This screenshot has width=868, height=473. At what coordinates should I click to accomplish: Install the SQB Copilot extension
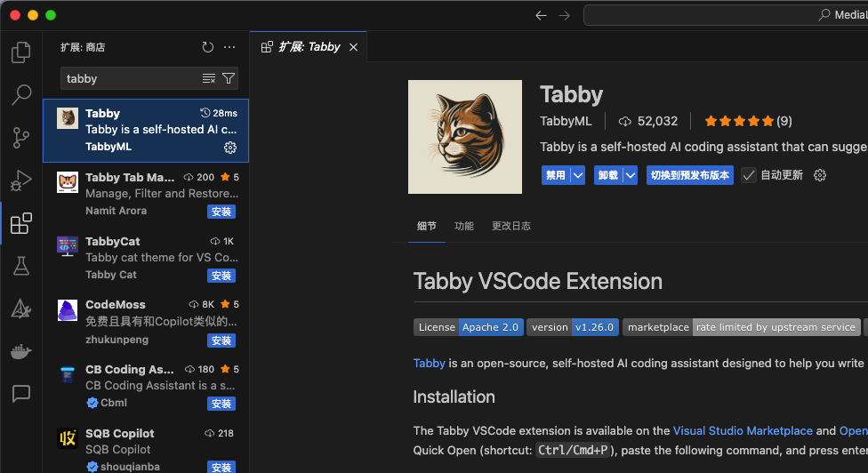tap(221, 468)
